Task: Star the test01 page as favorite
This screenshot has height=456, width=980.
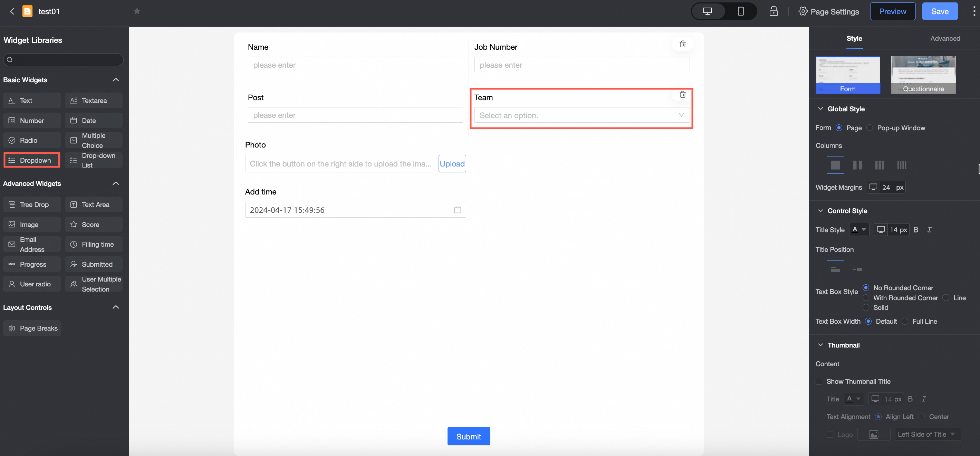Action: coord(137,11)
